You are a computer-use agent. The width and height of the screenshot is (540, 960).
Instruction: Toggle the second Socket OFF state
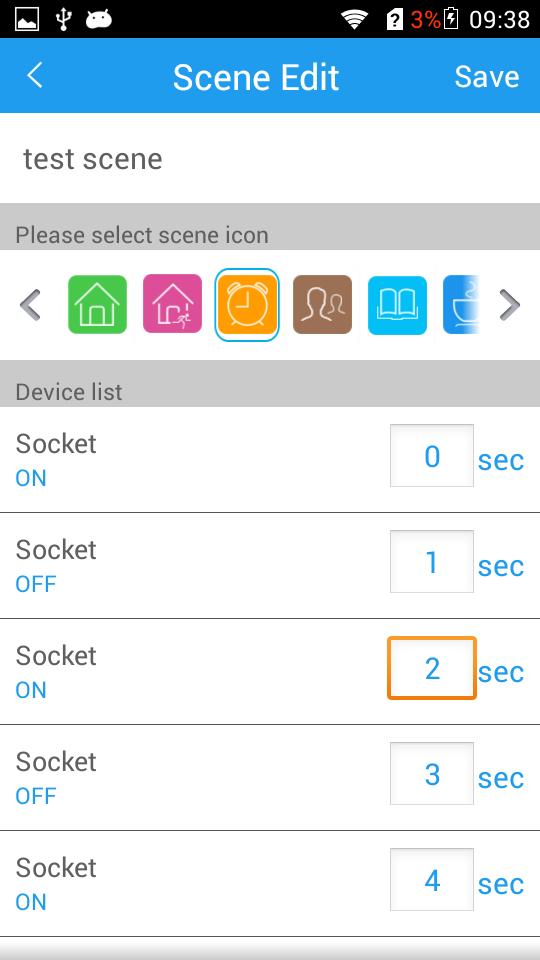36,584
